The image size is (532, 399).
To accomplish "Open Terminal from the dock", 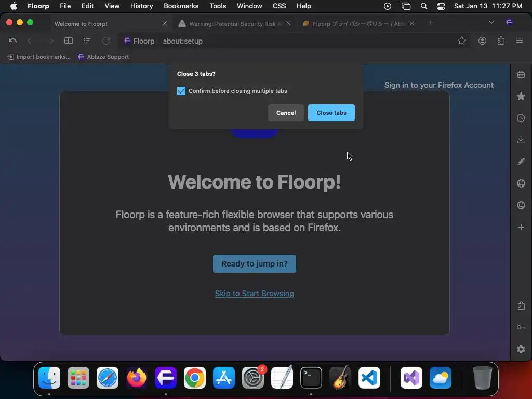I will [x=311, y=378].
